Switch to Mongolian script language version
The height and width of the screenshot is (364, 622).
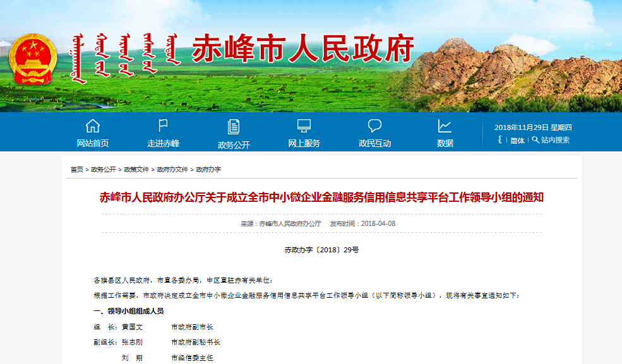pyautogui.click(x=499, y=140)
